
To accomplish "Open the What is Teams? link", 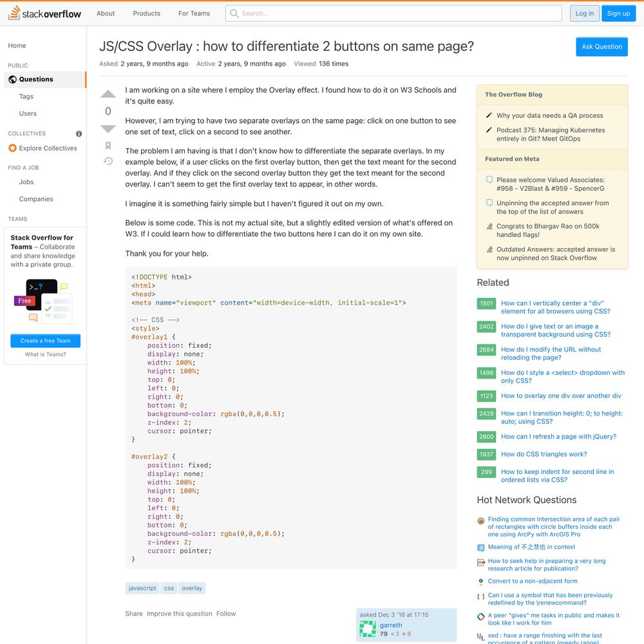I will pyautogui.click(x=46, y=354).
